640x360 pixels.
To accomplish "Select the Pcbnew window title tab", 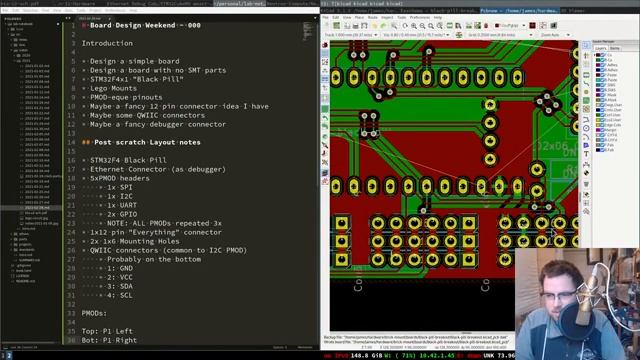I will tap(519, 11).
